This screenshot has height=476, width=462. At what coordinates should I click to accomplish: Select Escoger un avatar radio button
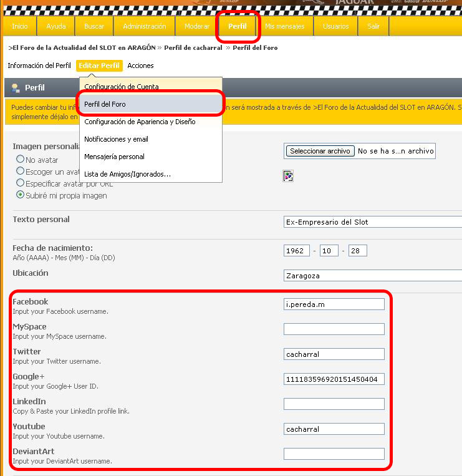pyautogui.click(x=20, y=171)
